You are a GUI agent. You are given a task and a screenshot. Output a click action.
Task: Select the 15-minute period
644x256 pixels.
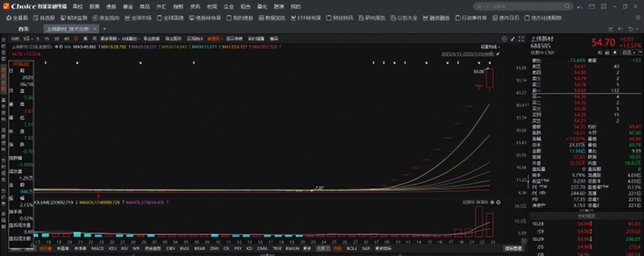[47, 38]
